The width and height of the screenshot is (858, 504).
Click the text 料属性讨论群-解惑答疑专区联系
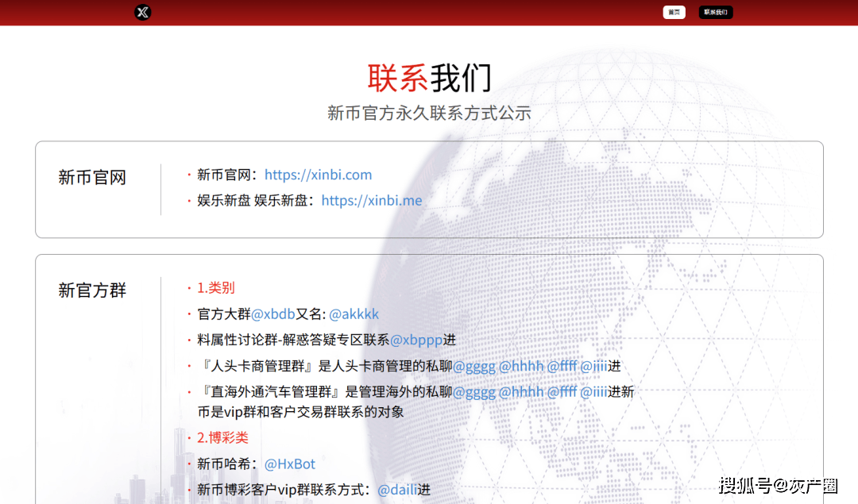[293, 340]
